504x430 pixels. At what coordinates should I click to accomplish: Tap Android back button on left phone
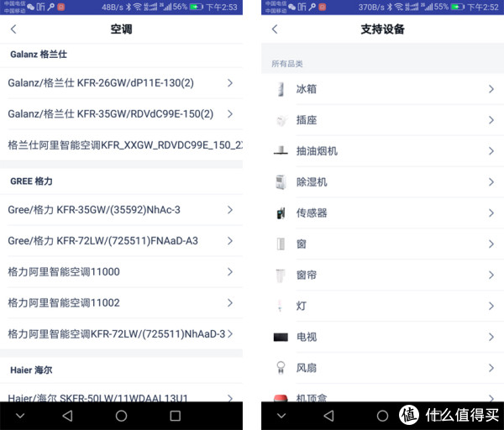coord(67,416)
